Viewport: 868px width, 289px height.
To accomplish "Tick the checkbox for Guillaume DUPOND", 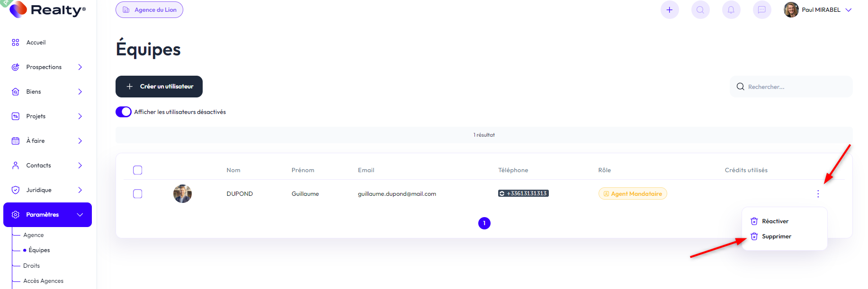I will (138, 194).
